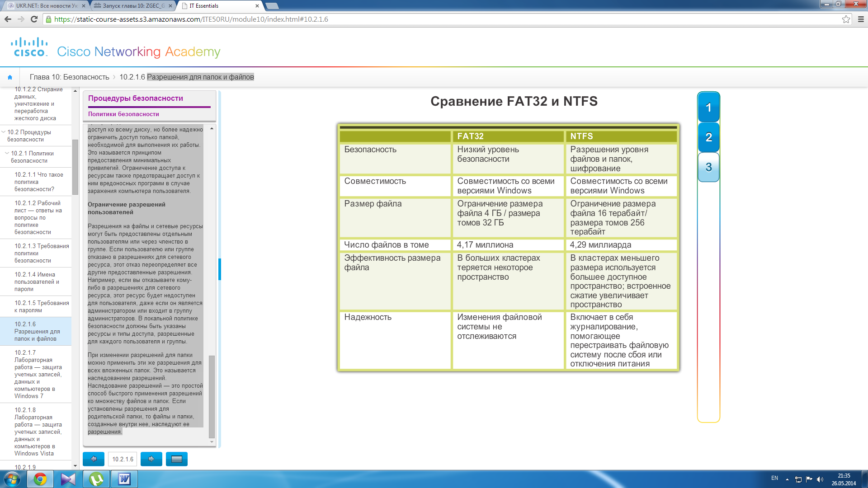The image size is (868, 488).
Task: Click the sidebar scrollbar down arrow
Action: (75, 466)
